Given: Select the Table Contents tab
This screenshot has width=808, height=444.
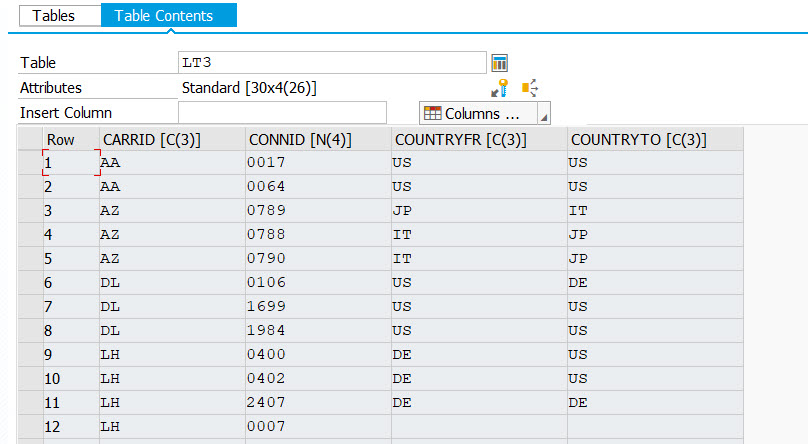Looking at the screenshot, I should (169, 15).
